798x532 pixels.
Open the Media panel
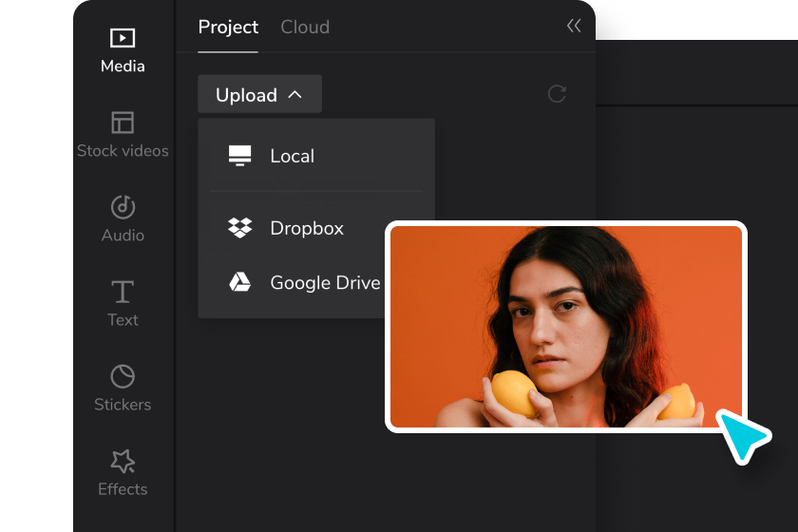click(x=123, y=51)
